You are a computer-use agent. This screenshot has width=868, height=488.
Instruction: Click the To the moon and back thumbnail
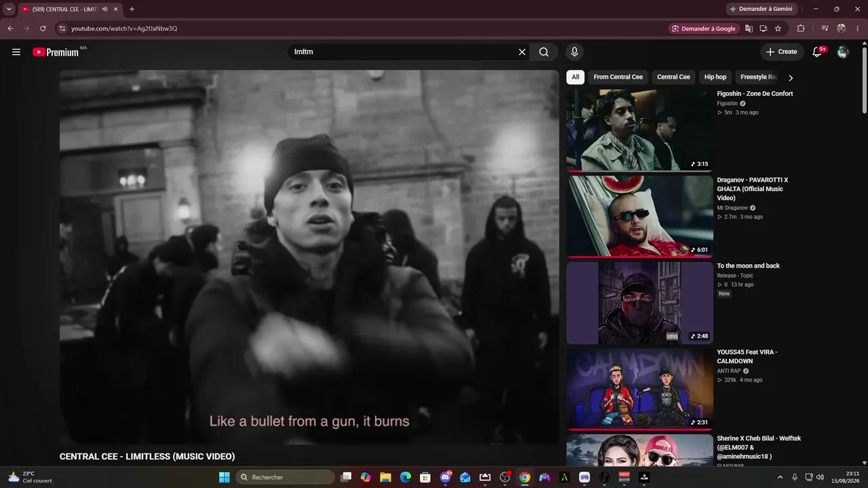coord(639,303)
